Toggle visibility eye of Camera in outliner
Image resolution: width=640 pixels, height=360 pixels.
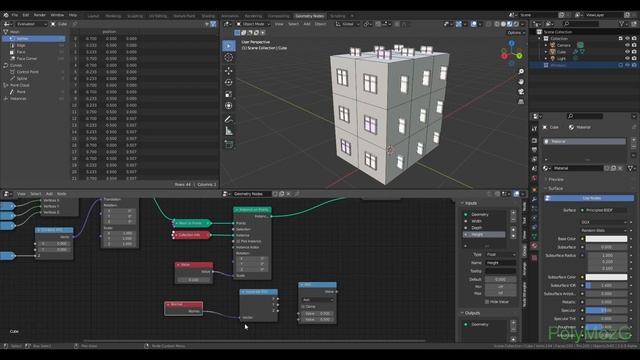pyautogui.click(x=627, y=45)
